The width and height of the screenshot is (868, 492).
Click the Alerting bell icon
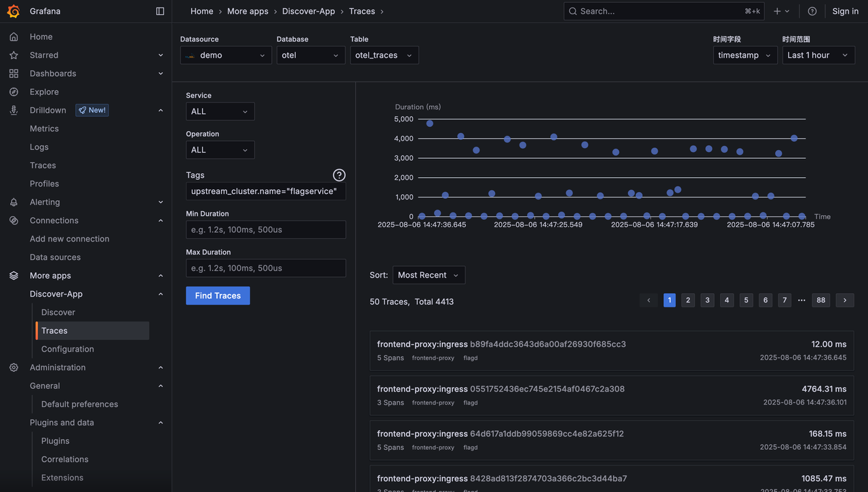[x=14, y=202]
